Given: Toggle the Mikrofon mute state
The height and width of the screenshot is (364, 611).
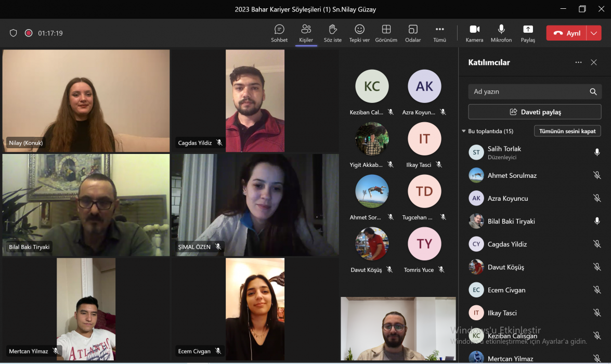Looking at the screenshot, I should point(501,33).
